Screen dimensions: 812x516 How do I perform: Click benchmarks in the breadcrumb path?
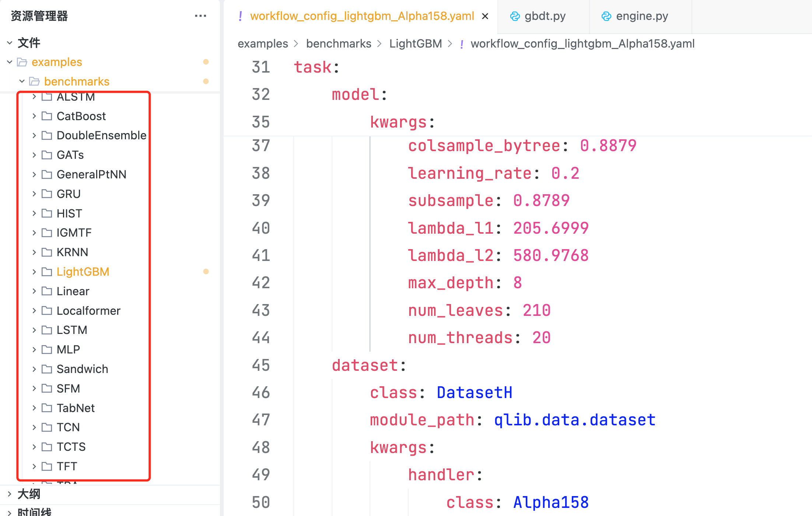[338, 44]
